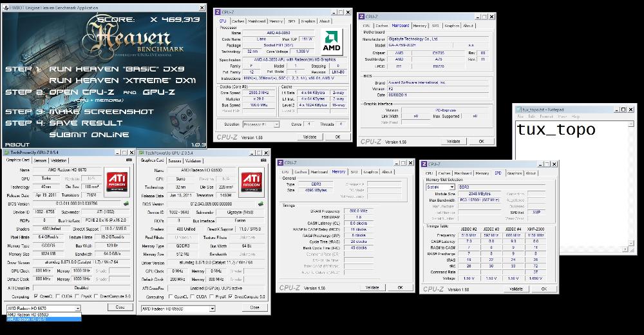Click the title bar Z icon of the CPU-Z SPD window
Screen dimensions: 644x335
424,164
